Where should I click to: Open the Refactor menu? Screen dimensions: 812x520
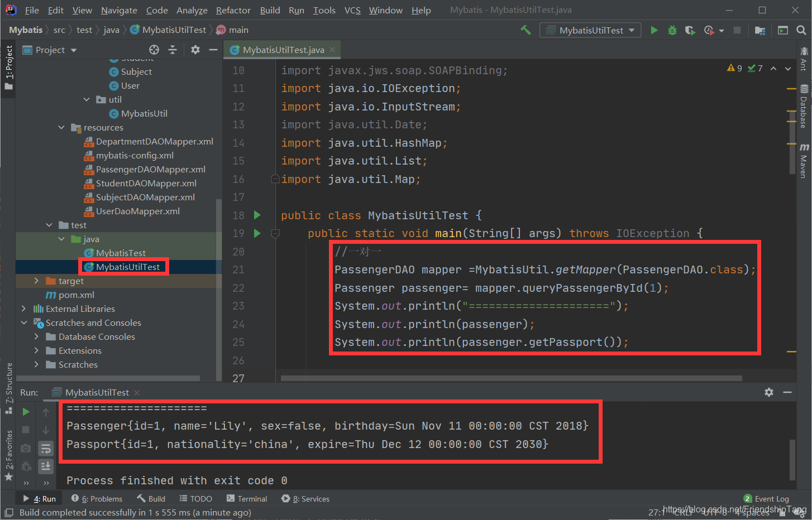233,10
